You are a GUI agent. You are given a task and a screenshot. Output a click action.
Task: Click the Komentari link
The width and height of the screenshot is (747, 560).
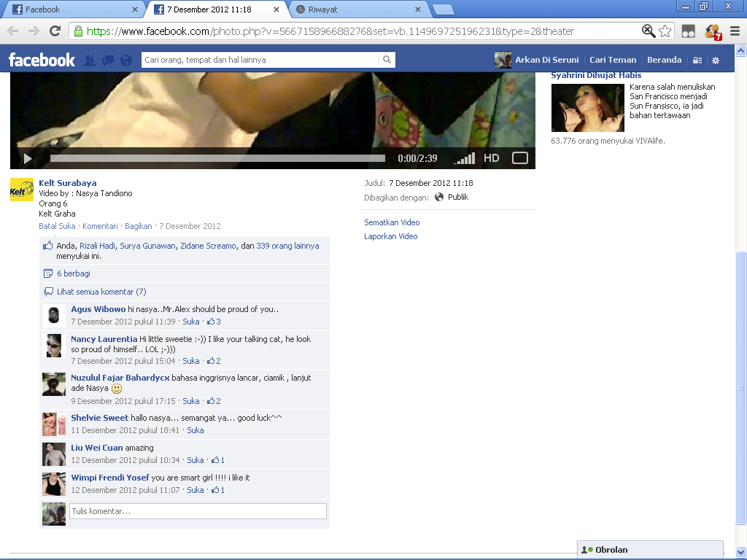(100, 226)
